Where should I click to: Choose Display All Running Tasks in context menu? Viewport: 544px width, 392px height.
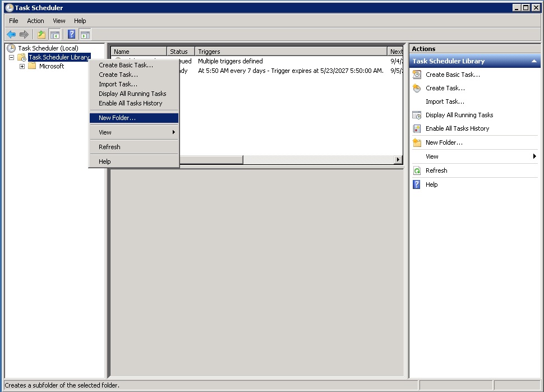pyautogui.click(x=134, y=94)
